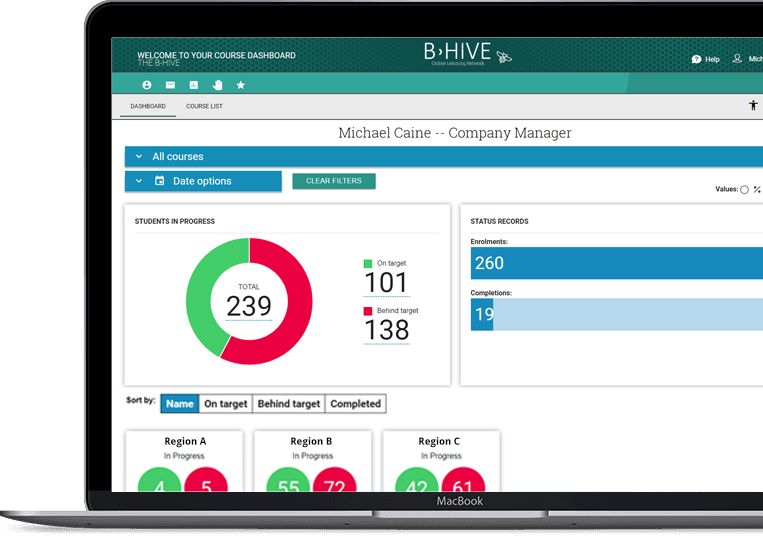Viewport: 763px width, 536px height.
Task: Click the raised hand icon
Action: [x=217, y=86]
